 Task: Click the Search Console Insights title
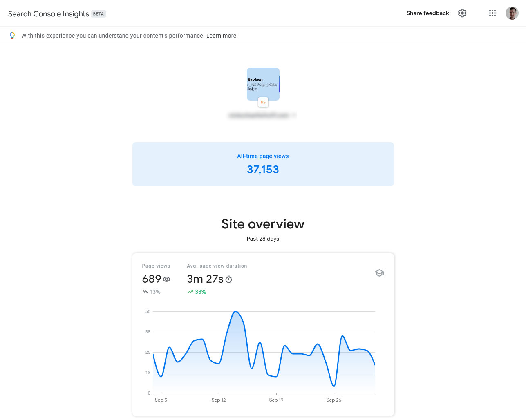[49, 14]
